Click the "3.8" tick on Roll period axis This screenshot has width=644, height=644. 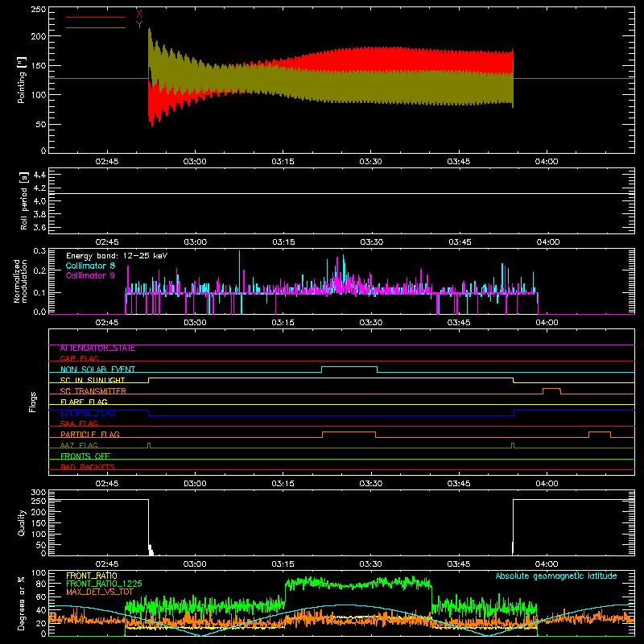pyautogui.click(x=39, y=214)
